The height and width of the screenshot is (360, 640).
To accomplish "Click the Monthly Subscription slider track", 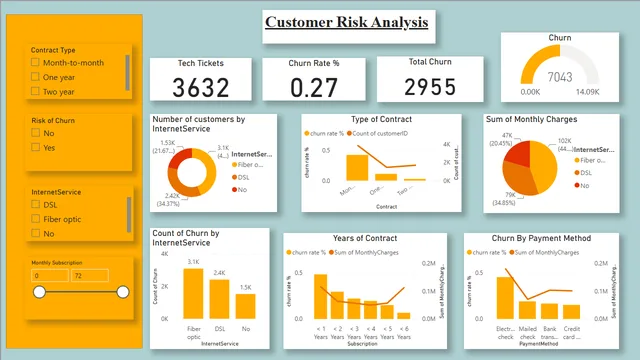I will click(x=81, y=292).
